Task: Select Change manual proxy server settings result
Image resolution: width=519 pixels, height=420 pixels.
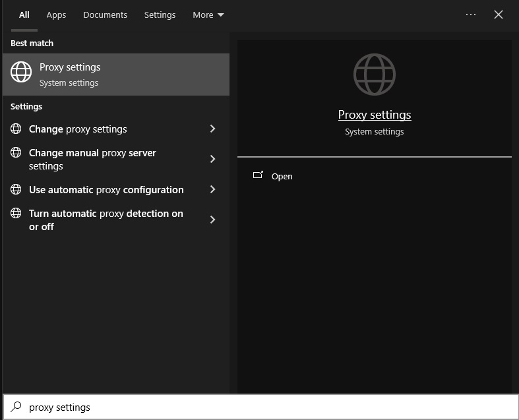Action: point(116,159)
